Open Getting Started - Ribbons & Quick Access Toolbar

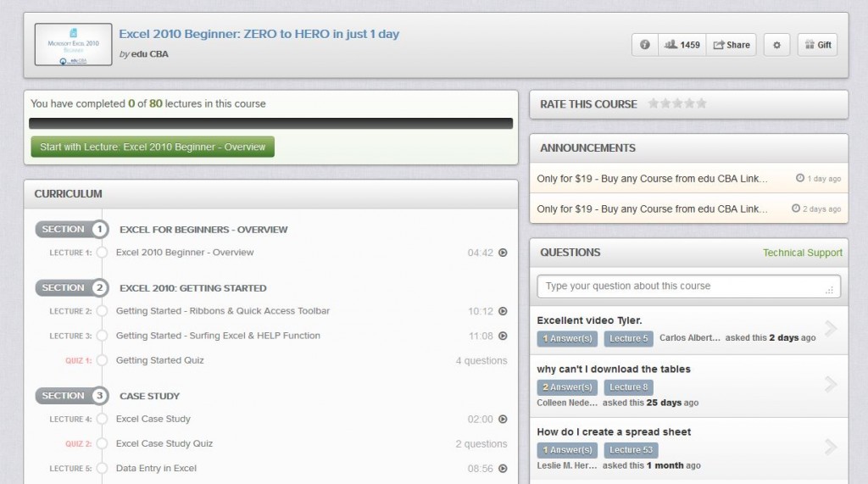coord(223,311)
